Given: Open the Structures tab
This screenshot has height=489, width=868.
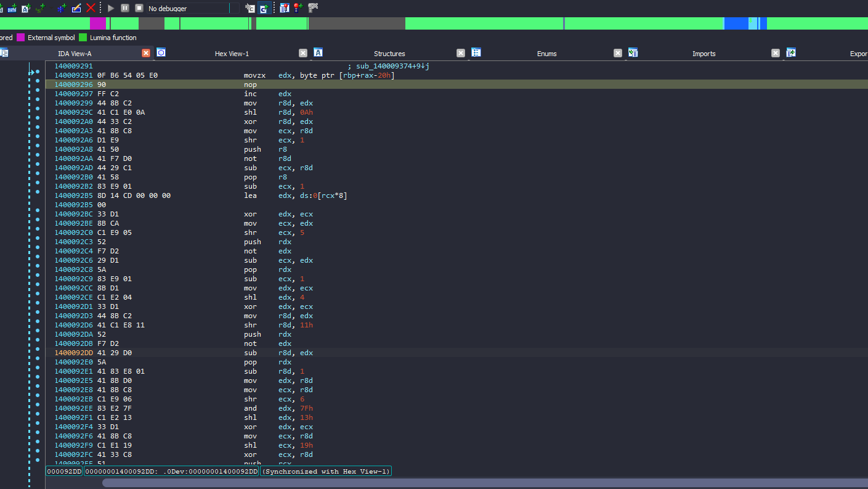Looking at the screenshot, I should [x=389, y=54].
